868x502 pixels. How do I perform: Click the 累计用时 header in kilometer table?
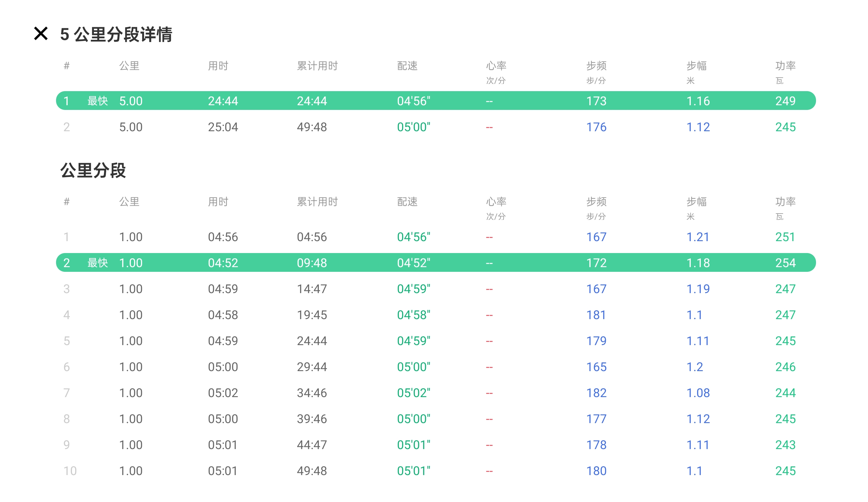coord(317,202)
